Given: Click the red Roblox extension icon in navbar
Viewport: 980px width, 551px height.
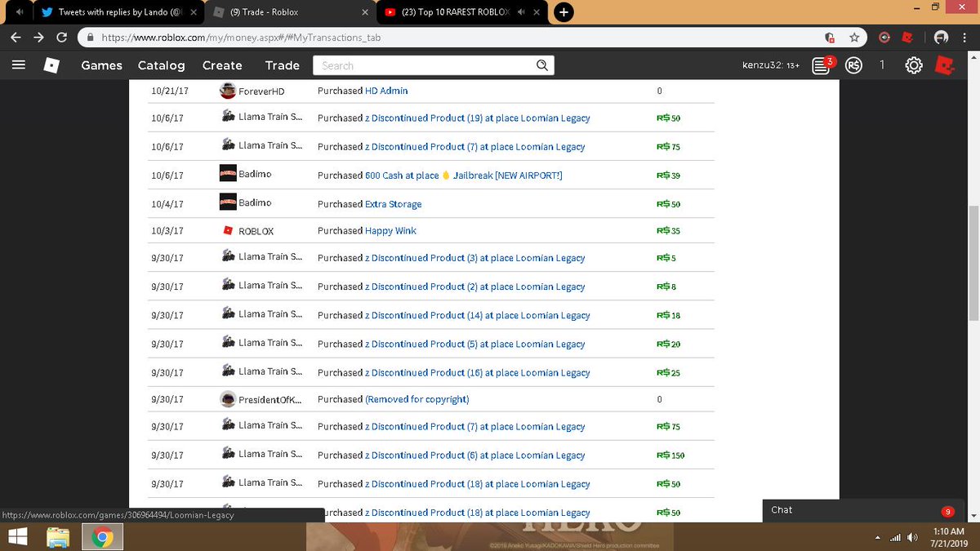Looking at the screenshot, I should 945,65.
